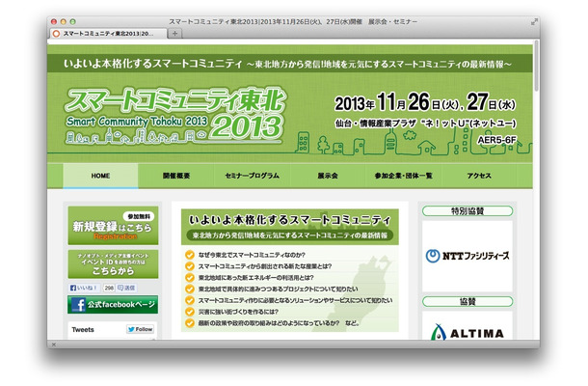Click the Facebook f logo icon in the 公式facebookページ banner
588x386 pixels.
[x=78, y=305]
